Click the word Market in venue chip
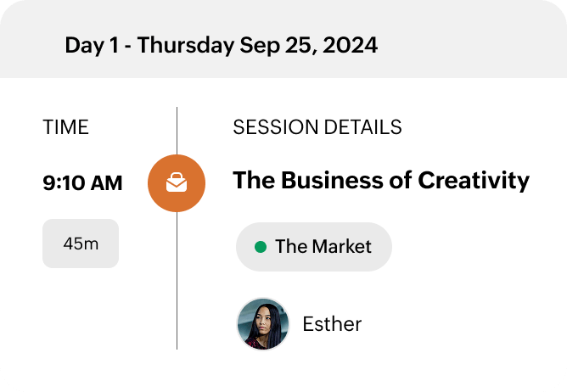The height and width of the screenshot is (392, 567). point(341,247)
